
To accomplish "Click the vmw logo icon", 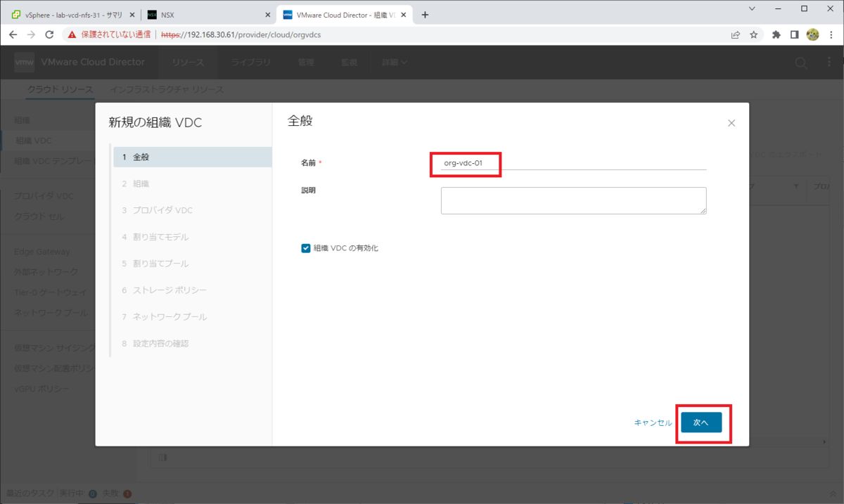I will click(x=25, y=62).
